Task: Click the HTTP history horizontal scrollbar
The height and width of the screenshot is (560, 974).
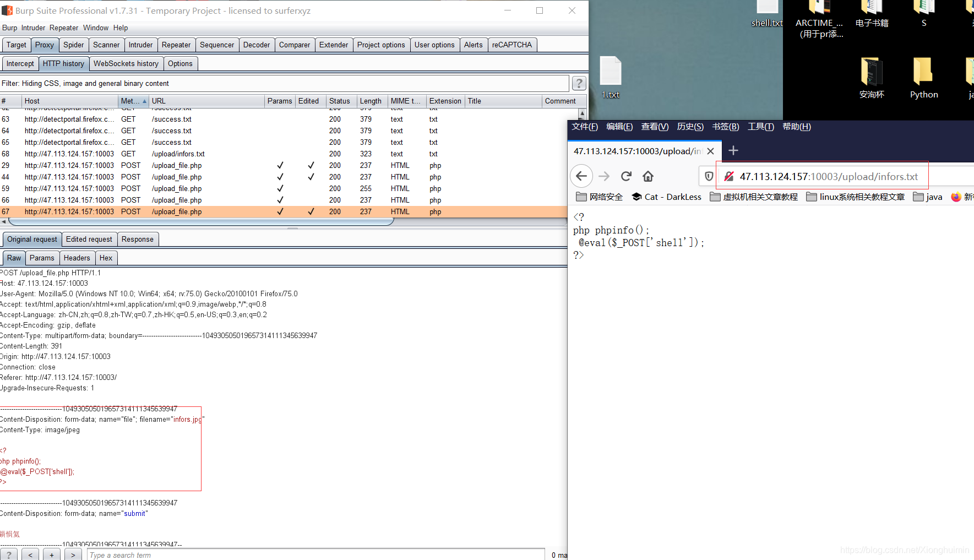Action: click(x=201, y=221)
